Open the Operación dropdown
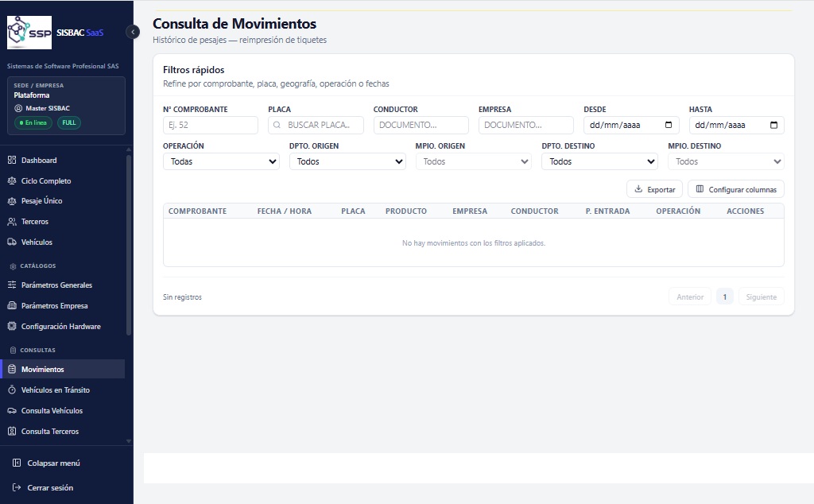 (221, 161)
